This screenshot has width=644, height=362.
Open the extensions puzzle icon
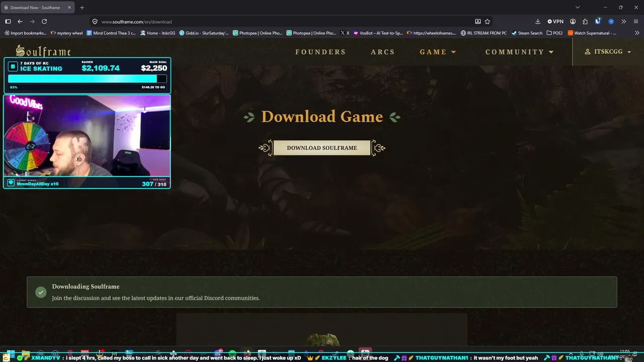(585, 22)
